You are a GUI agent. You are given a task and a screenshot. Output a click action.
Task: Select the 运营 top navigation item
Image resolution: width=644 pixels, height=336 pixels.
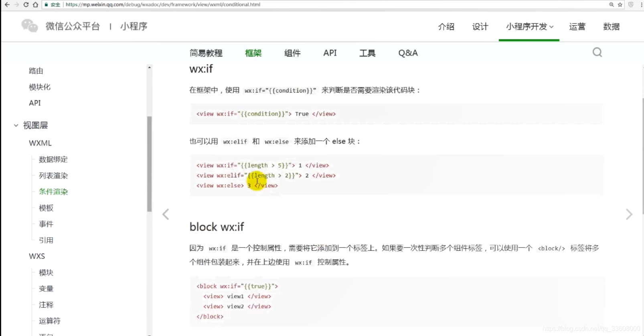pos(577,27)
